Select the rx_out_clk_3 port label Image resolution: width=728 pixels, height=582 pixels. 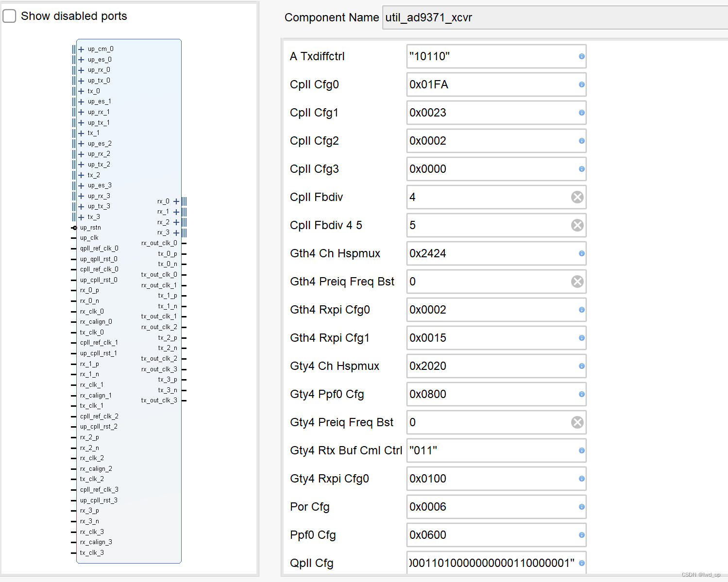tap(159, 369)
